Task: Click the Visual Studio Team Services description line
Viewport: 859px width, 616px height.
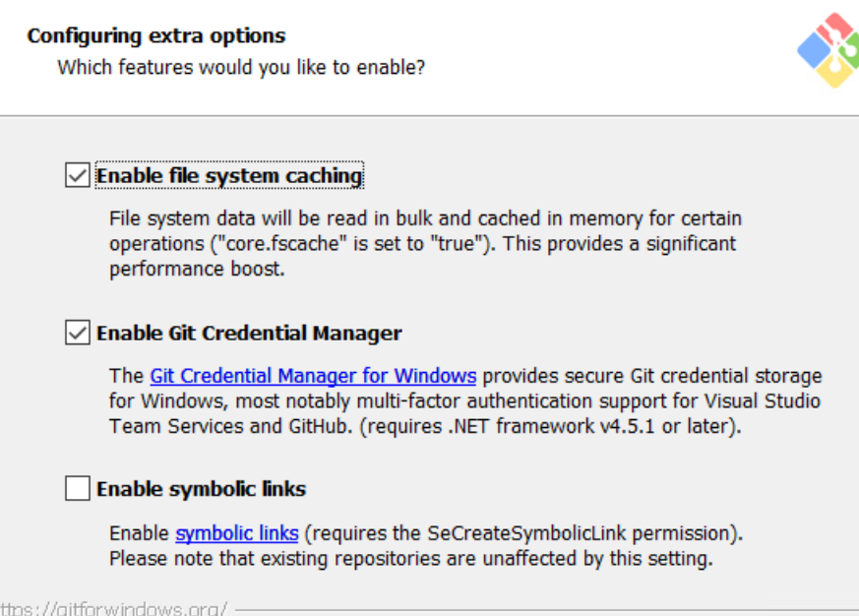Action: click(464, 401)
